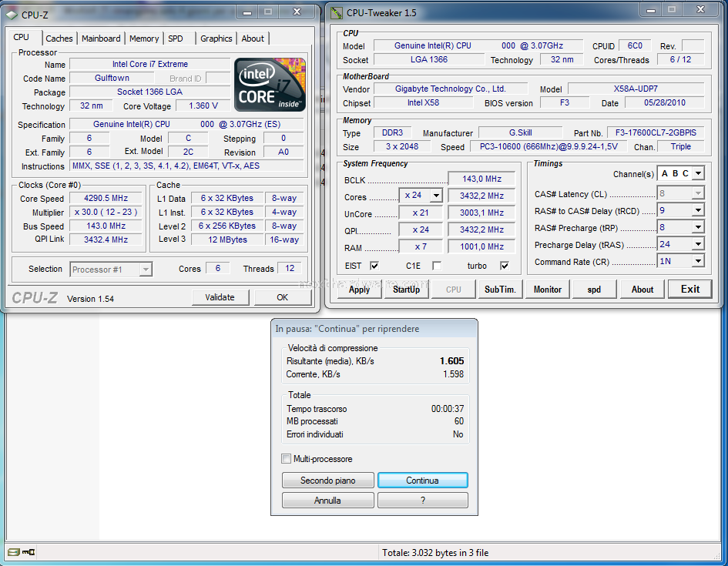
Task: Switch to the Mainboard tab in CPU-Z
Action: (x=101, y=39)
